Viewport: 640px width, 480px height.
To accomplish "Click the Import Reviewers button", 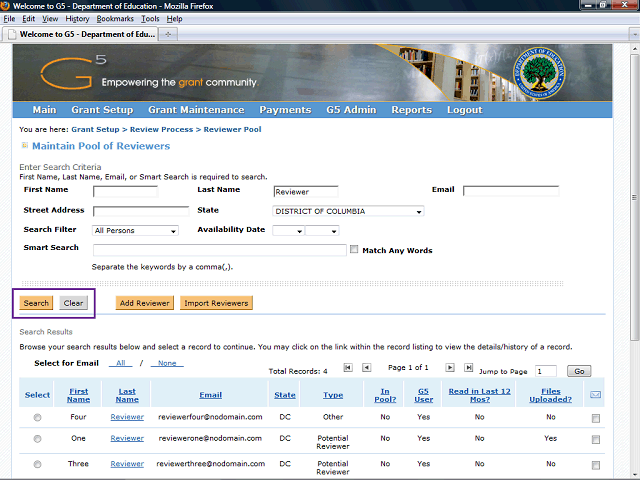I will [217, 303].
